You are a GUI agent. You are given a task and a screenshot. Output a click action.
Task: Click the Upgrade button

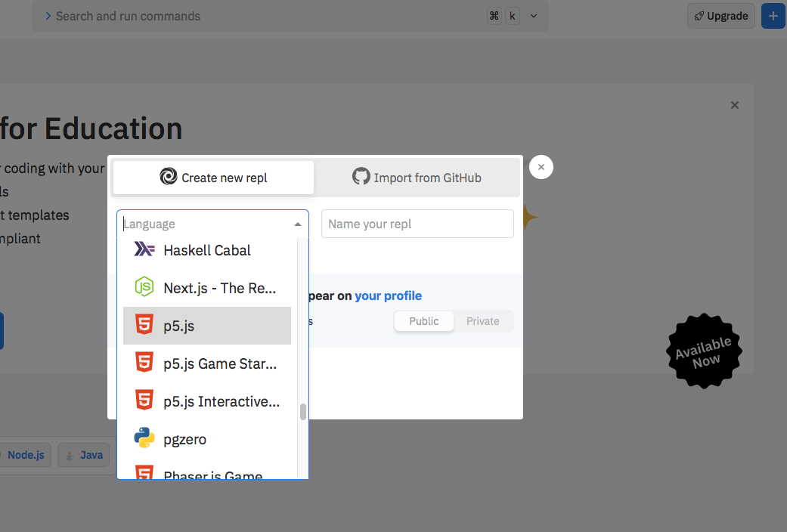tap(721, 16)
